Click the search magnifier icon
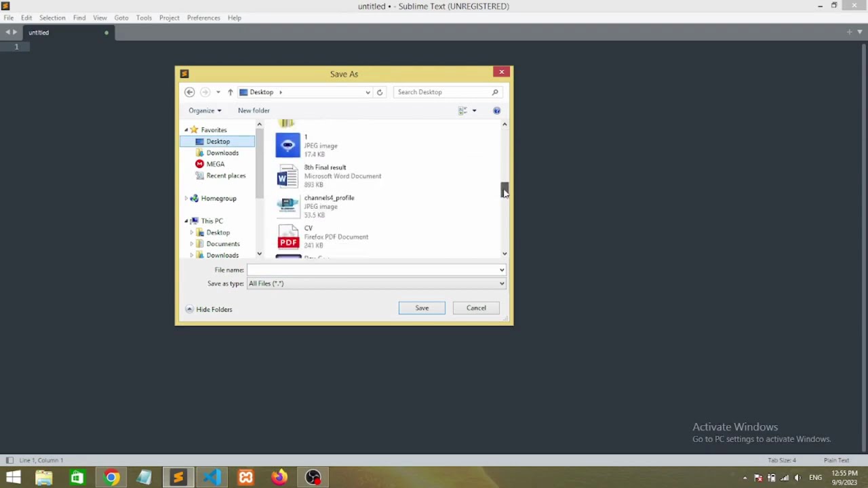The height and width of the screenshot is (488, 868). point(495,92)
